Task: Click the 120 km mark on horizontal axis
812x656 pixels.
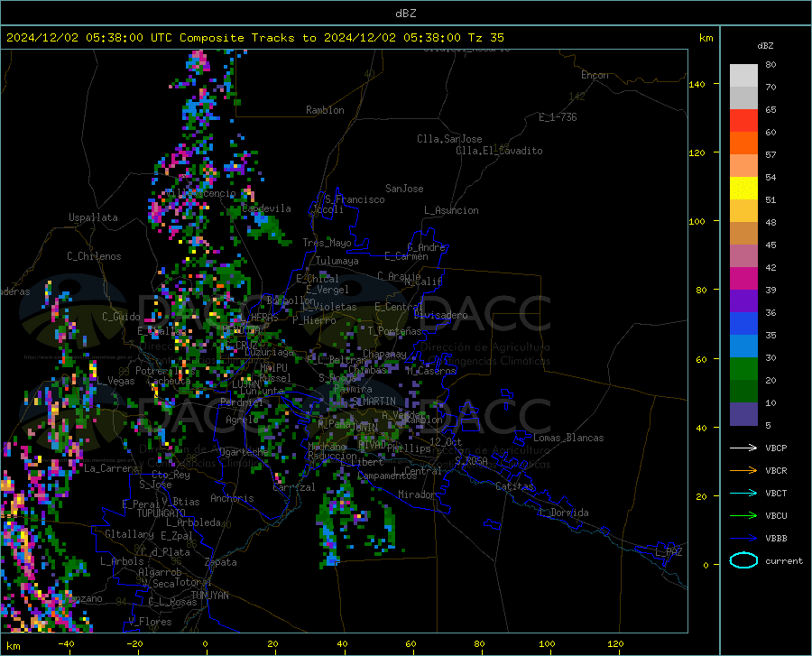Action: (x=615, y=643)
